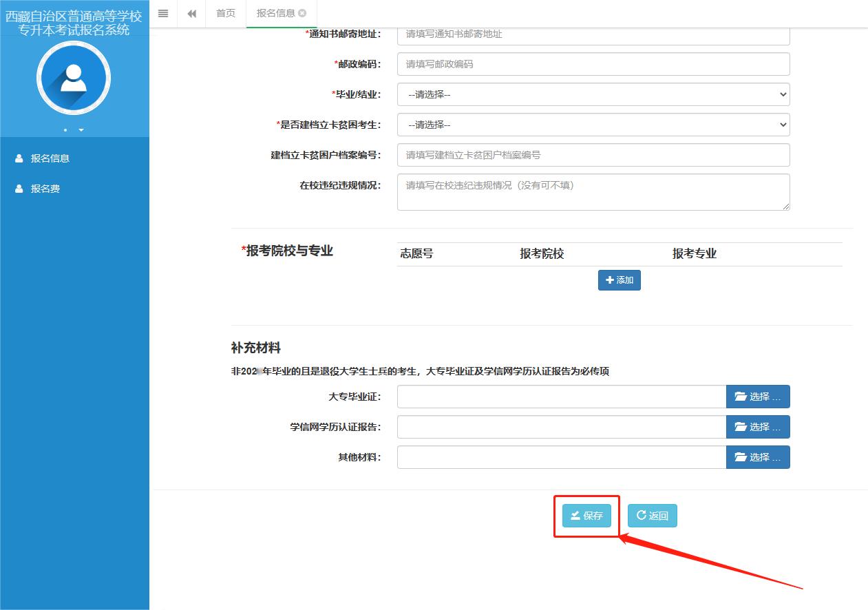Close the 报名信息 tab with x icon

(x=302, y=13)
